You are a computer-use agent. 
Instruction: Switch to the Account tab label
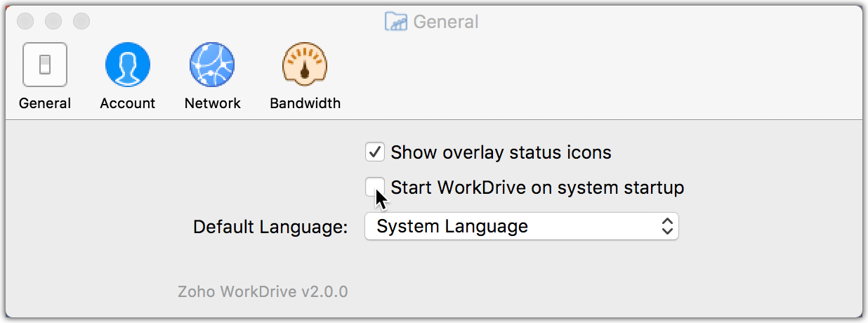pyautogui.click(x=127, y=103)
